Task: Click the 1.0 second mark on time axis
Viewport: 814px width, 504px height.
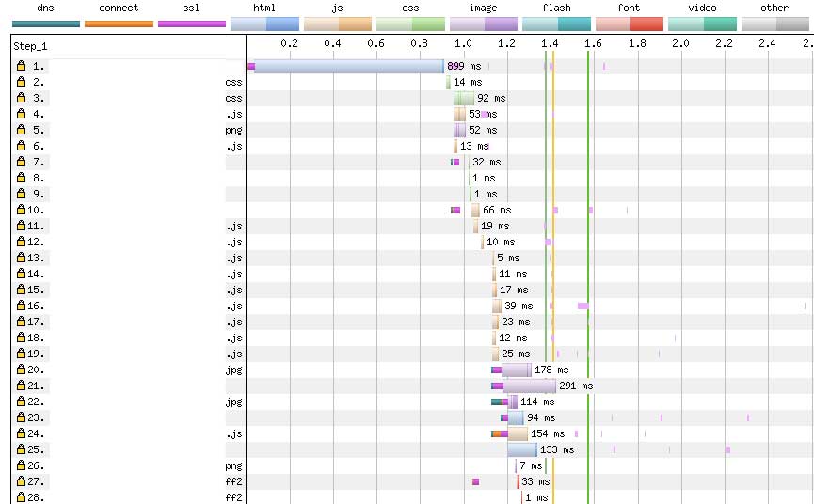Action: pyautogui.click(x=463, y=43)
